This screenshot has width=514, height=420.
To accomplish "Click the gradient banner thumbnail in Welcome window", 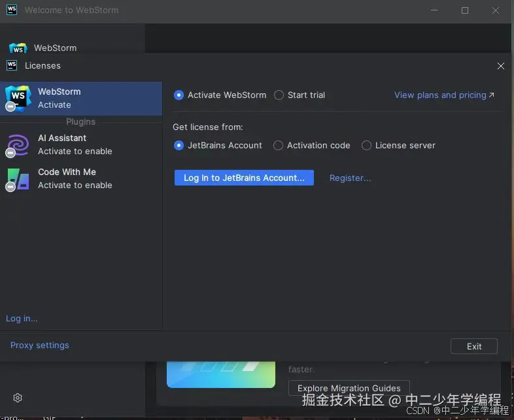I will [x=221, y=374].
